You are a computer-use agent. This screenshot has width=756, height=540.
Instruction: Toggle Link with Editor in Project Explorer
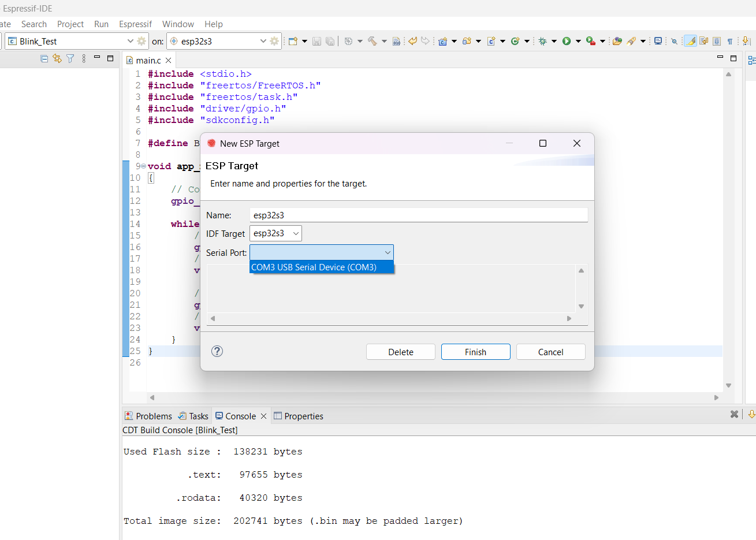point(57,58)
